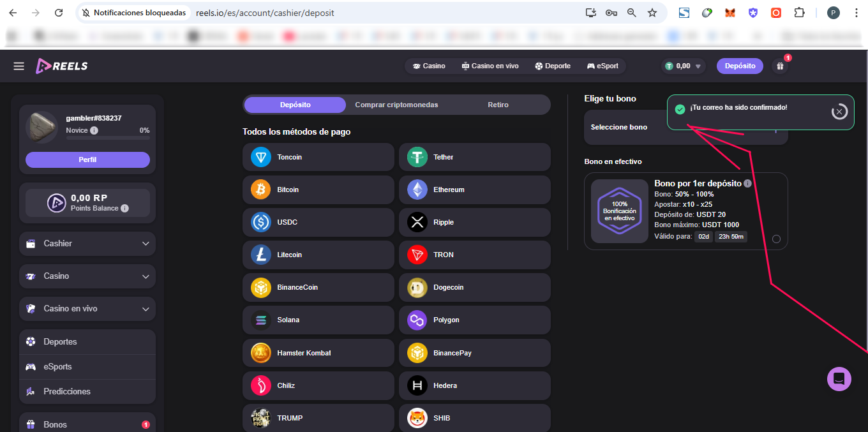
Task: Select Litecoin payment method
Action: point(318,255)
